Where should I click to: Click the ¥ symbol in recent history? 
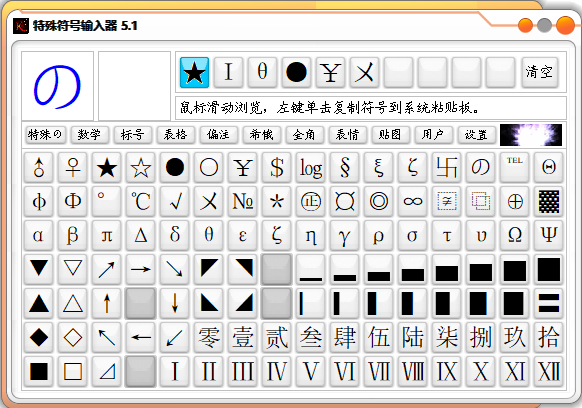click(x=330, y=72)
